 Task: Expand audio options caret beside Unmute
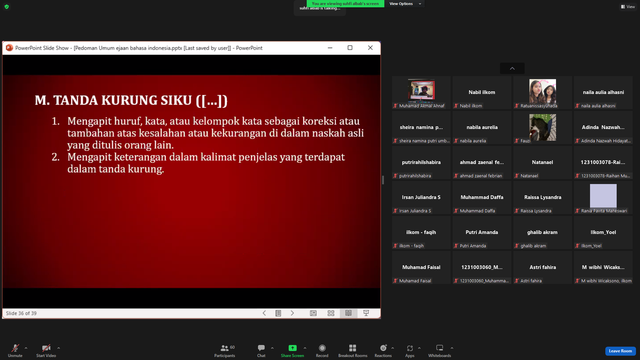pos(26,348)
